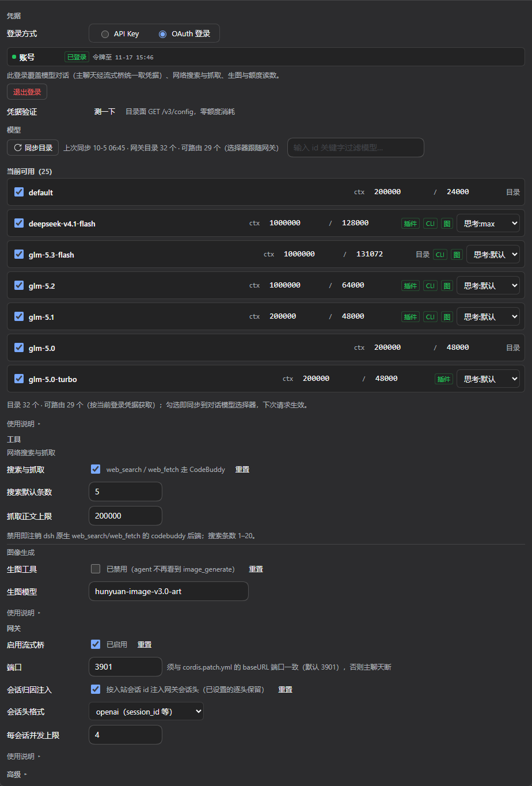Click ctx value 1000000 in deepseek-v4.1-flash row
This screenshot has height=786, width=532.
285,223
